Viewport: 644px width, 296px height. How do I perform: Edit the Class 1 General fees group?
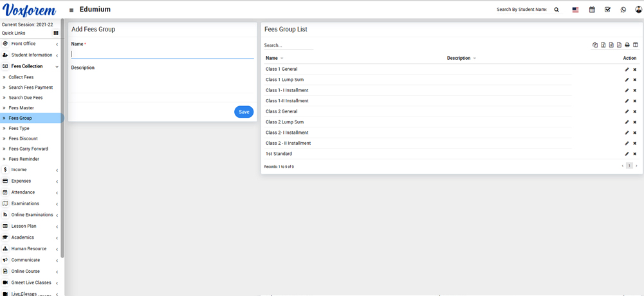[x=627, y=69]
